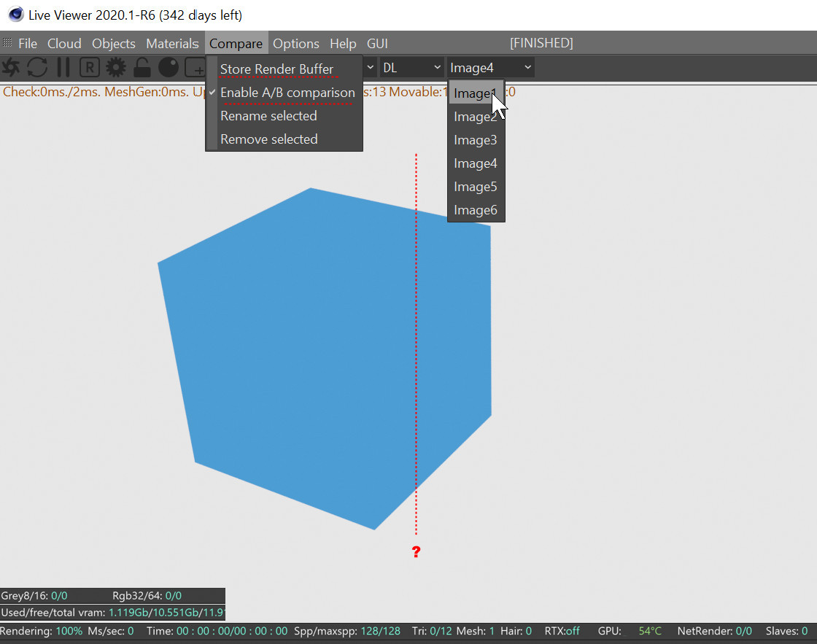
Task: Toggle the lock resolution padlock icon
Action: (142, 68)
